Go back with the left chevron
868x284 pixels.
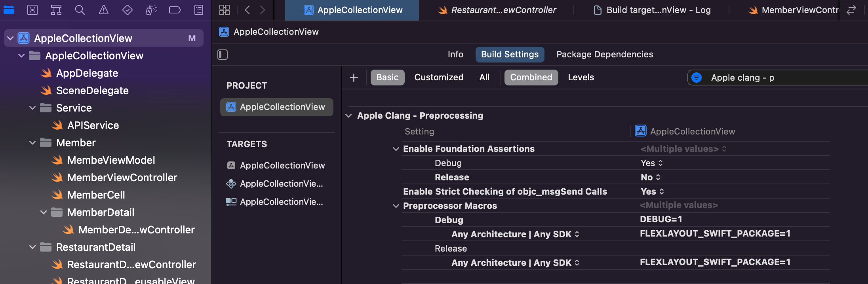pyautogui.click(x=247, y=10)
